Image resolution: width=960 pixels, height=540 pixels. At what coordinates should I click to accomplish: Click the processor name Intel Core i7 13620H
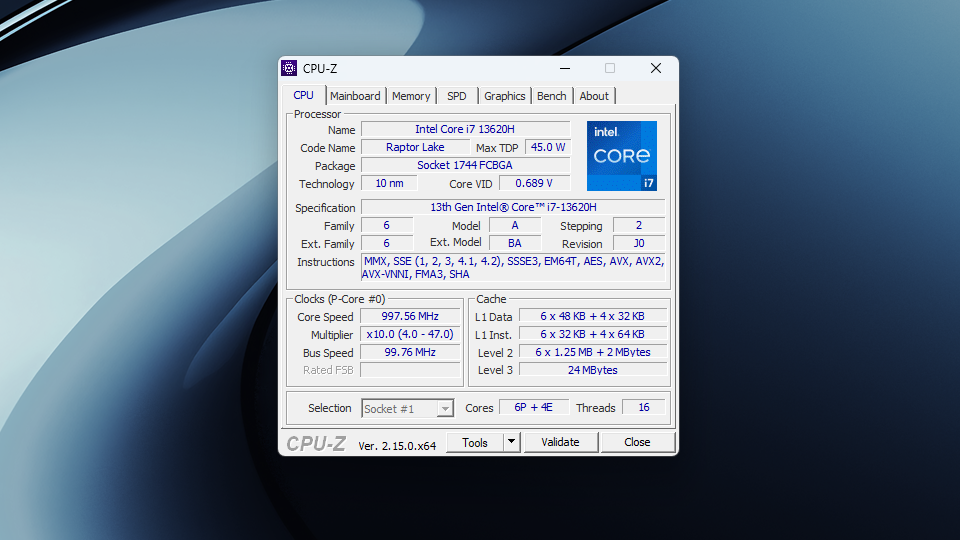click(465, 129)
